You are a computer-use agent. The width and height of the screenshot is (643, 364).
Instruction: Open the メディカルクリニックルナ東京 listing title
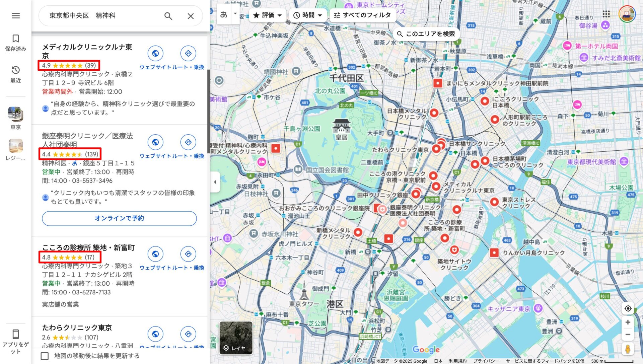[87, 51]
